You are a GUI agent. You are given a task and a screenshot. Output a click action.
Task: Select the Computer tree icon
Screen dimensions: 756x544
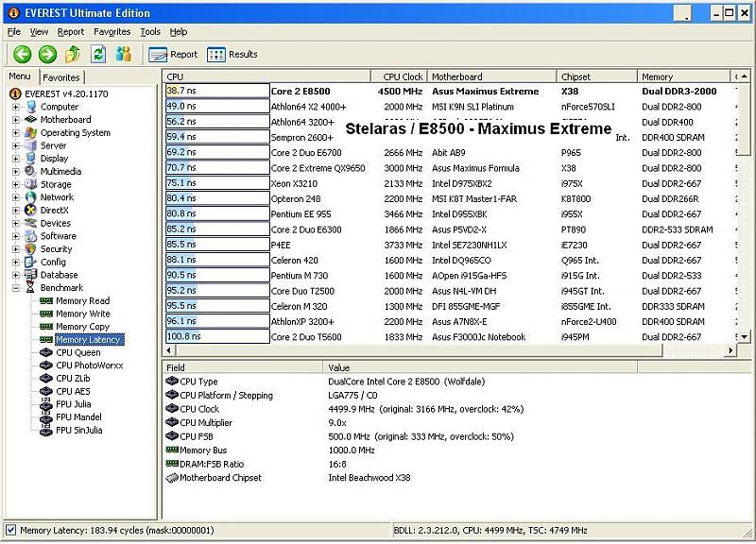pos(31,107)
